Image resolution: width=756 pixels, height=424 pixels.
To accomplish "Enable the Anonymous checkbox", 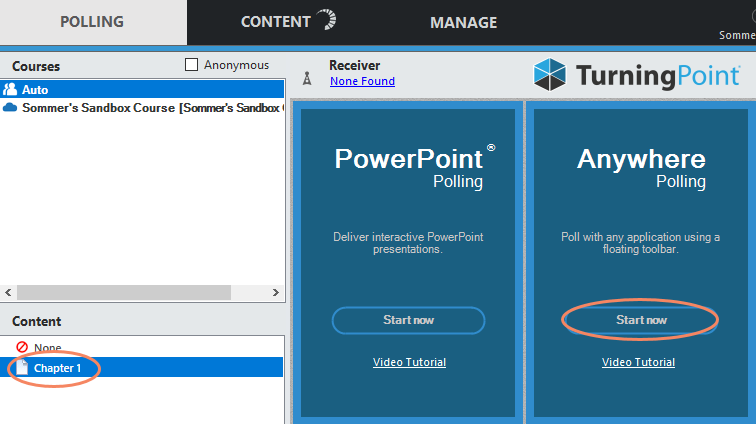I will 191,65.
